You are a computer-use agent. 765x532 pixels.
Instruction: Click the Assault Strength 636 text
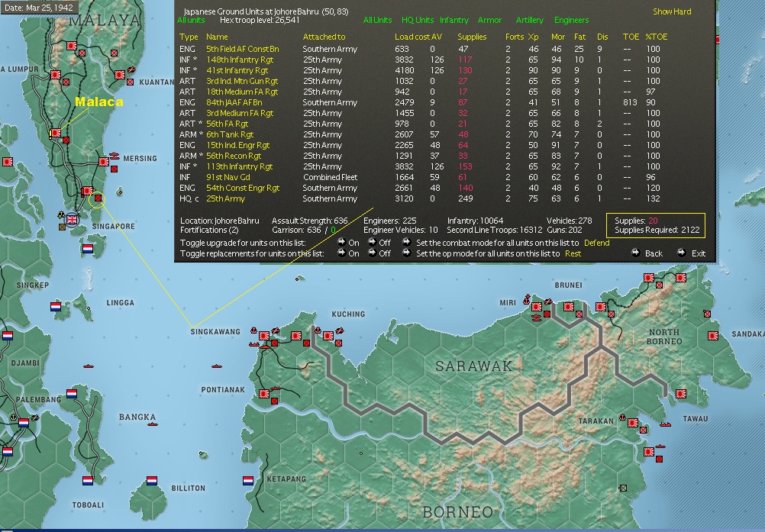click(310, 221)
